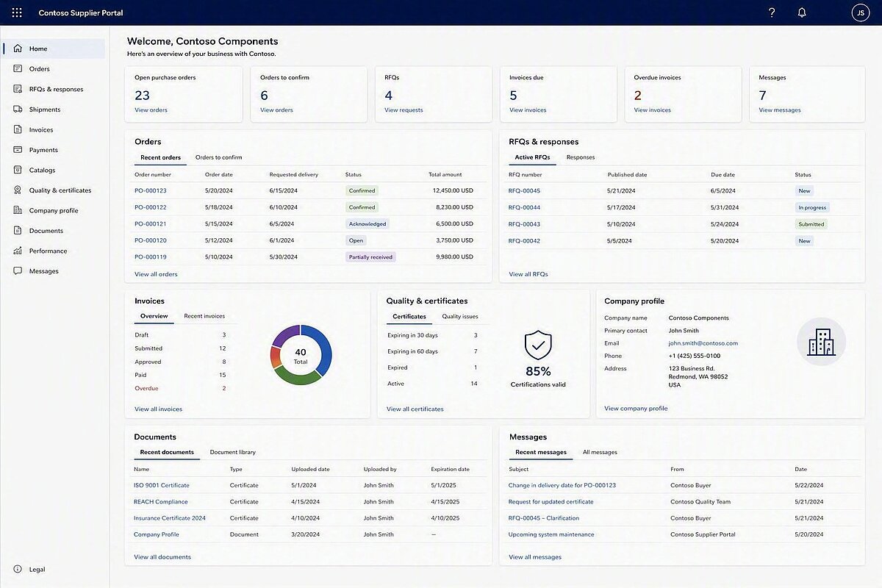Click View all orders link

click(156, 274)
